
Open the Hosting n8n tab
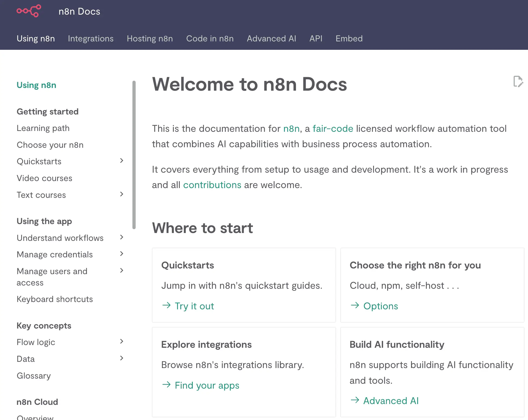150,38
